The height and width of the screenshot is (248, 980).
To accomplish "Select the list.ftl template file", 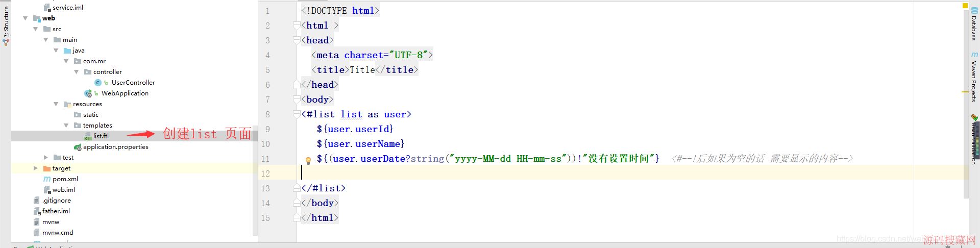I will [101, 136].
